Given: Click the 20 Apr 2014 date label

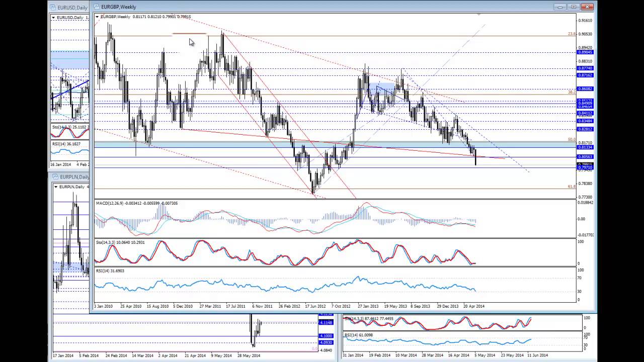Looking at the screenshot, I should coord(474,306).
